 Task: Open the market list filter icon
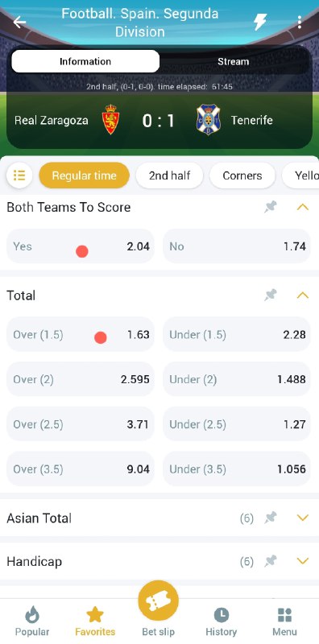click(19, 175)
